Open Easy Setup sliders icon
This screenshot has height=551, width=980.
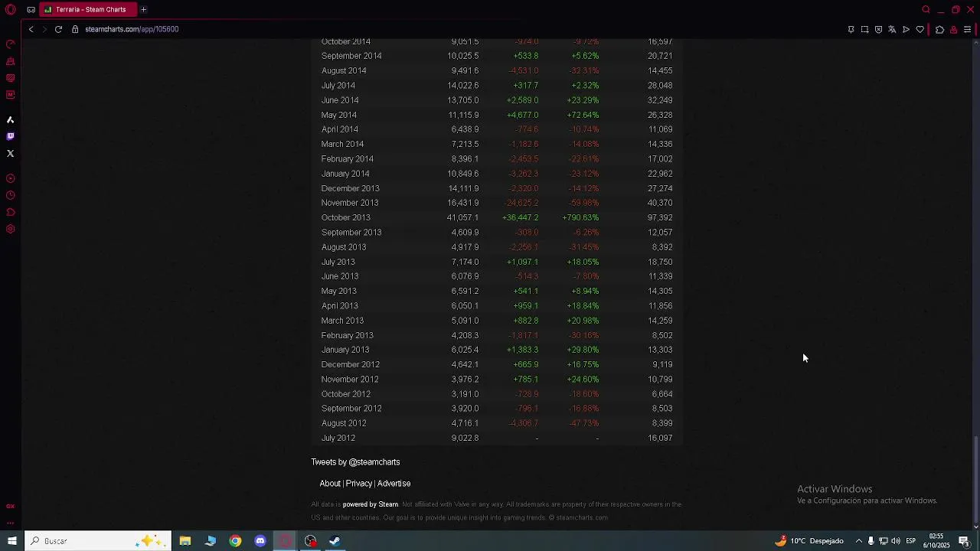tap(967, 30)
